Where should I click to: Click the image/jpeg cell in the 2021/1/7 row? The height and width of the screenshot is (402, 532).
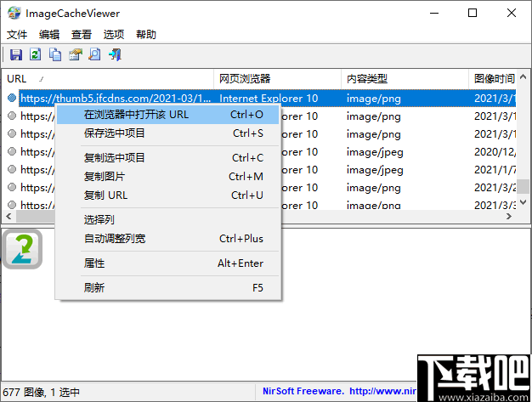tap(375, 170)
